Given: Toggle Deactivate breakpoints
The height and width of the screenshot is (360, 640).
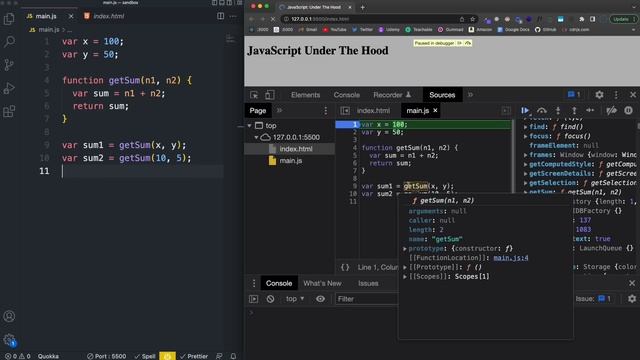Looking at the screenshot, I should pos(611,110).
